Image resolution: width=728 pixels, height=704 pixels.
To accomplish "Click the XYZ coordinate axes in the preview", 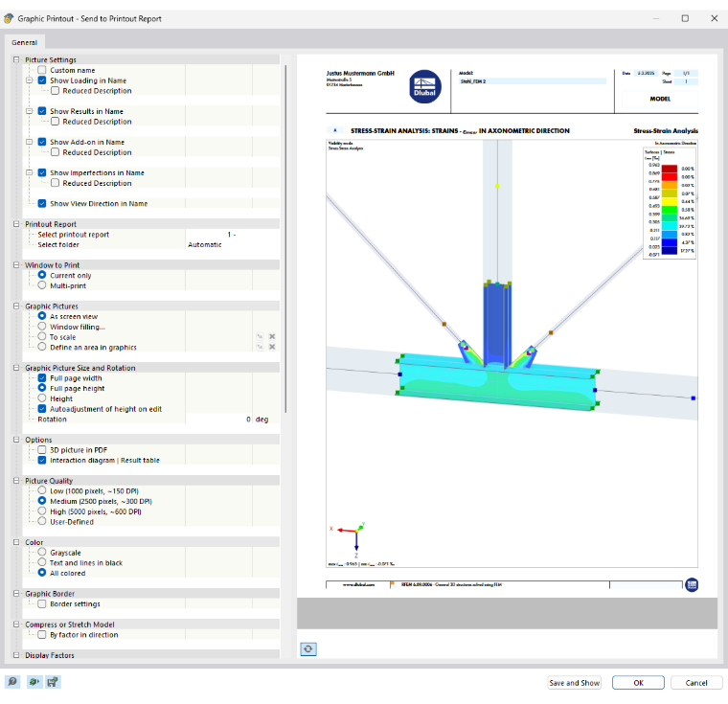I will click(x=351, y=538).
